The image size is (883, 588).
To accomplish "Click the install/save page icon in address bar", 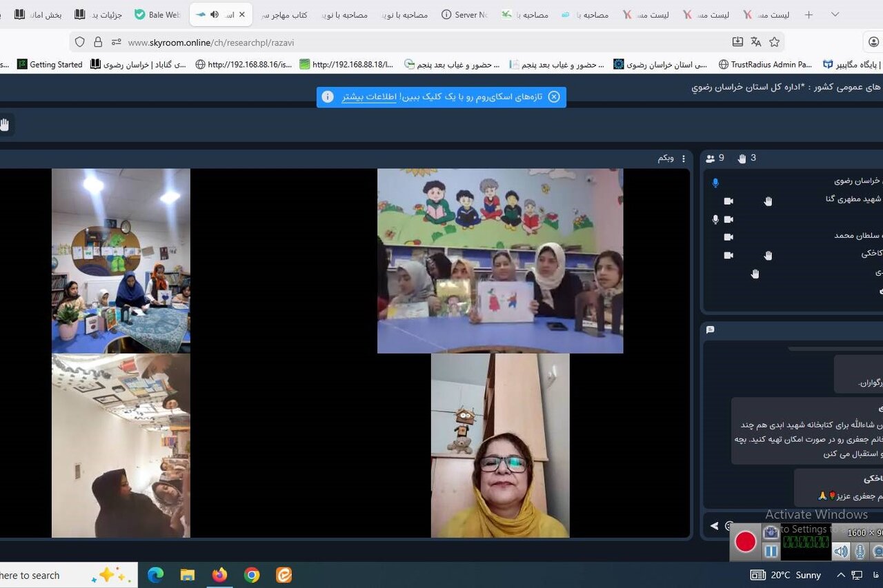I will click(737, 42).
